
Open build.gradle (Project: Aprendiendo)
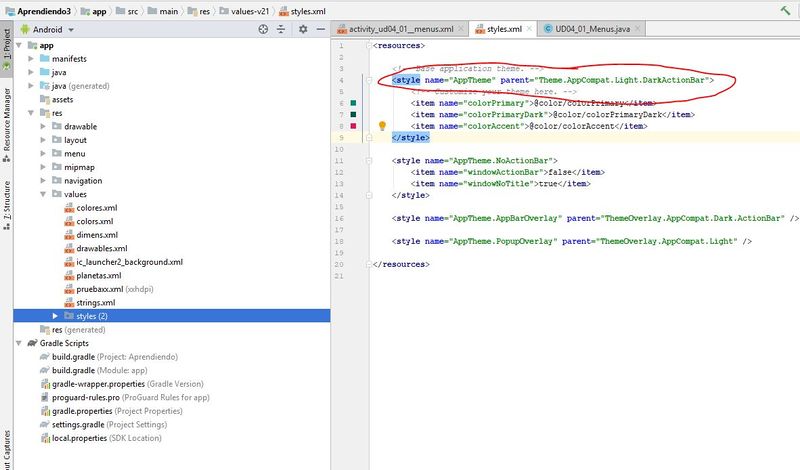click(109, 357)
